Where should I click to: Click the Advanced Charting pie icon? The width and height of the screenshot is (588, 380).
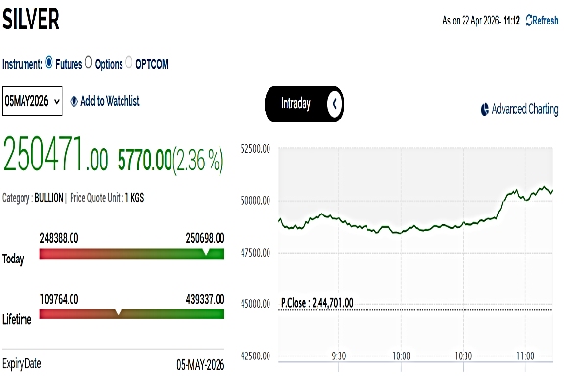(484, 109)
